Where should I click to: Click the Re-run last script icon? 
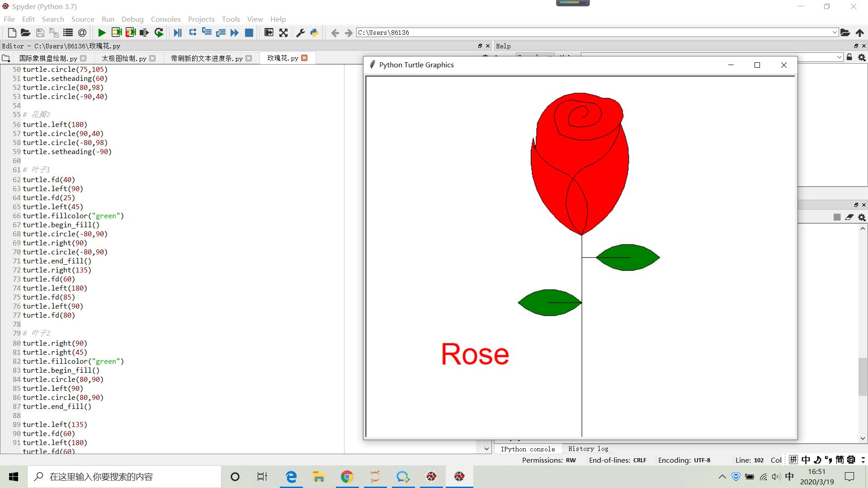click(159, 33)
